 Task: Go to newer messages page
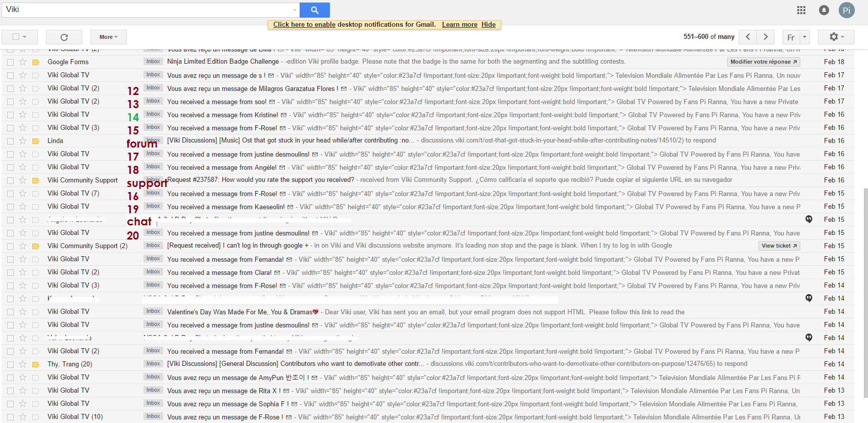tap(748, 37)
